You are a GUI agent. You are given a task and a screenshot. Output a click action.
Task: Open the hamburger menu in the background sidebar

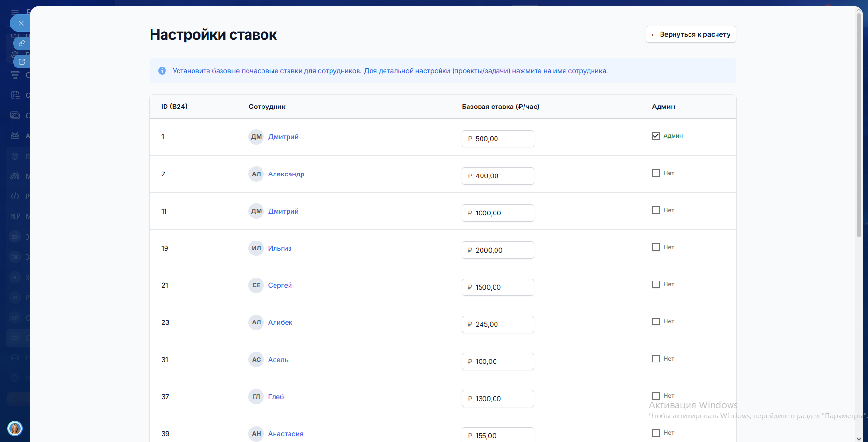point(15,12)
